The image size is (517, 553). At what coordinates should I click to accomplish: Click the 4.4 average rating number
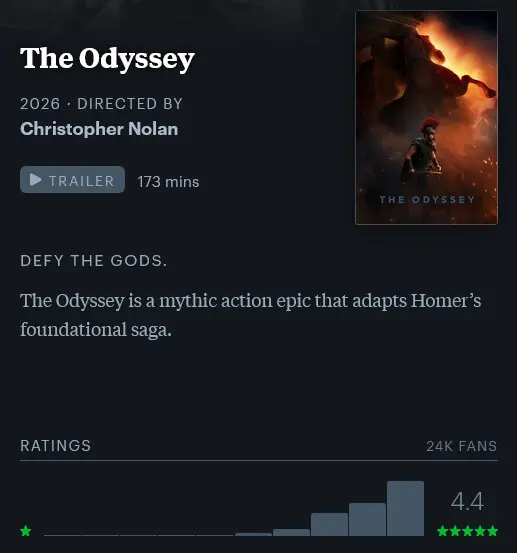point(467,501)
